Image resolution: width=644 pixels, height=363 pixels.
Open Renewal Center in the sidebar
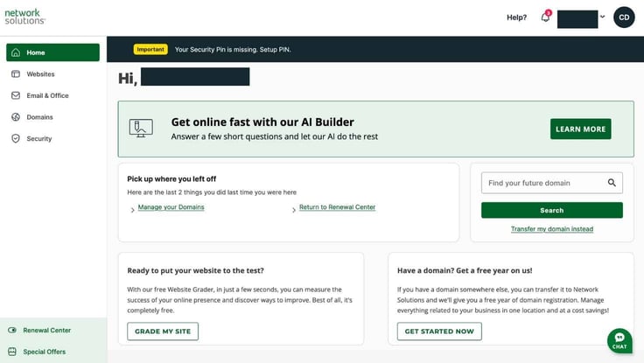47,330
